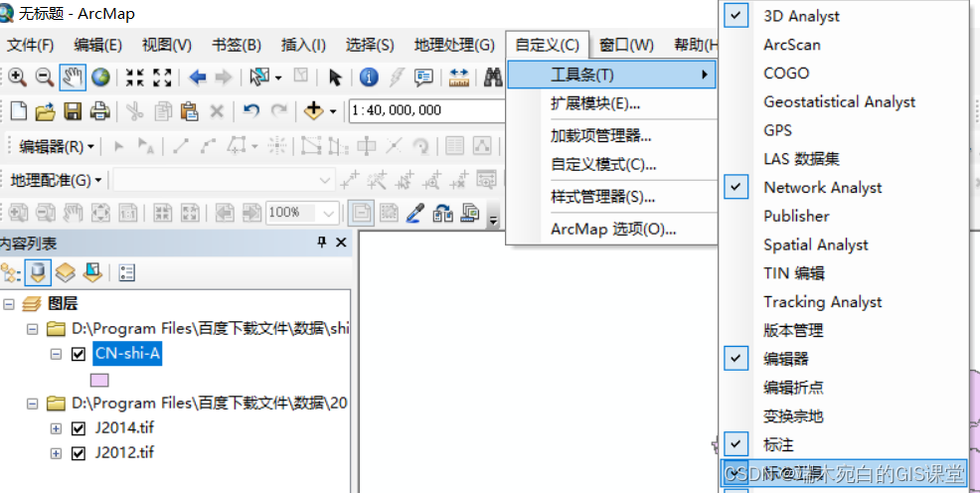Collapse the 图层 data frame
Image resolution: width=980 pixels, height=493 pixels.
pyautogui.click(x=9, y=304)
